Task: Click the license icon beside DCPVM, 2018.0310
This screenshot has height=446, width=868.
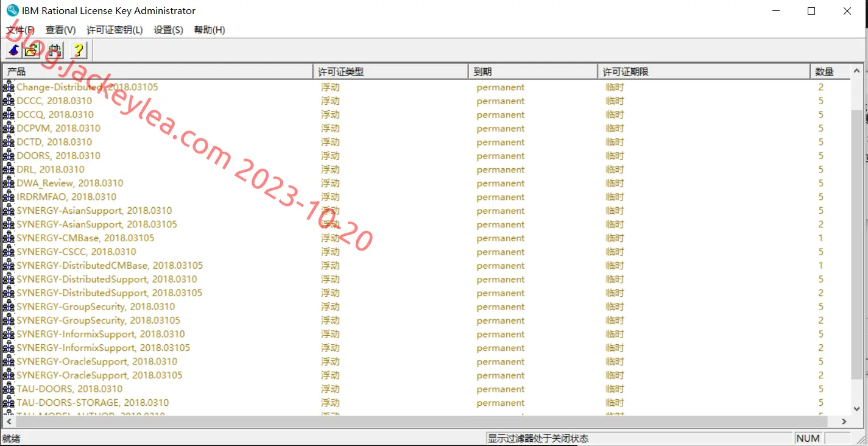Action: [8, 128]
